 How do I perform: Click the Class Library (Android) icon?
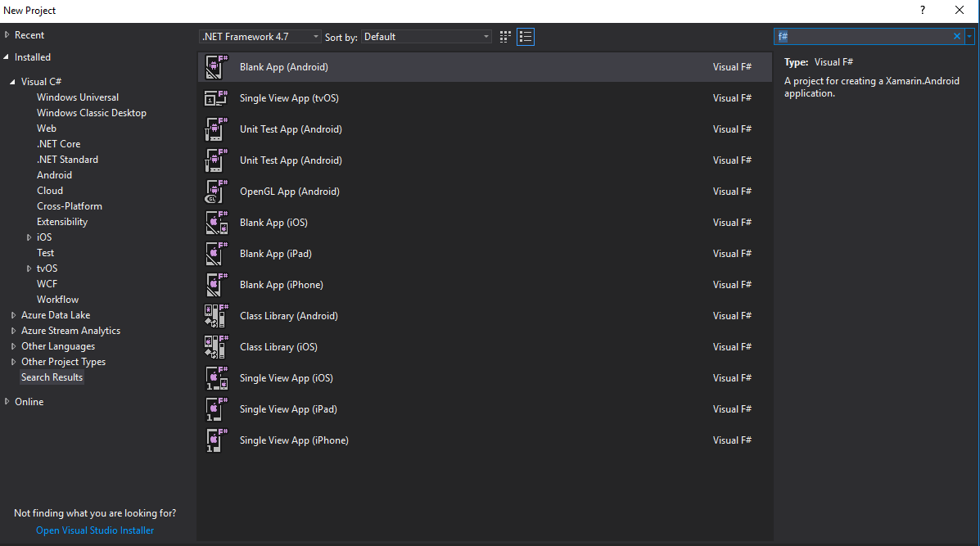tap(216, 315)
